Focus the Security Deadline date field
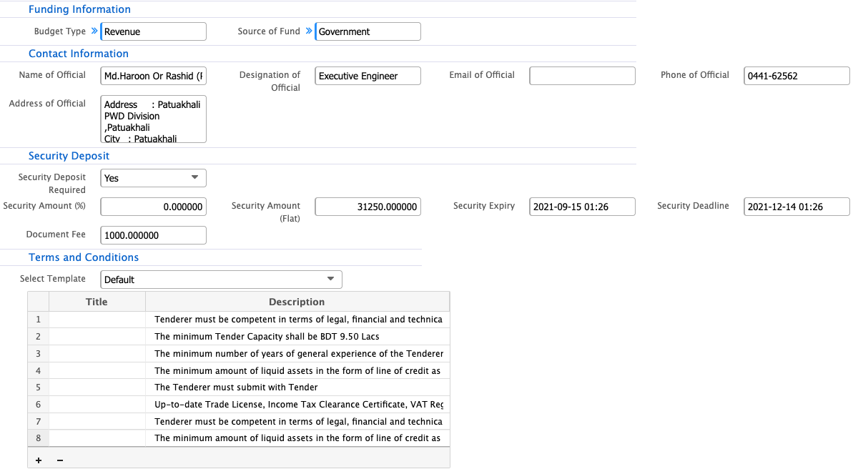Screen dimensions: 868x469 pos(797,207)
